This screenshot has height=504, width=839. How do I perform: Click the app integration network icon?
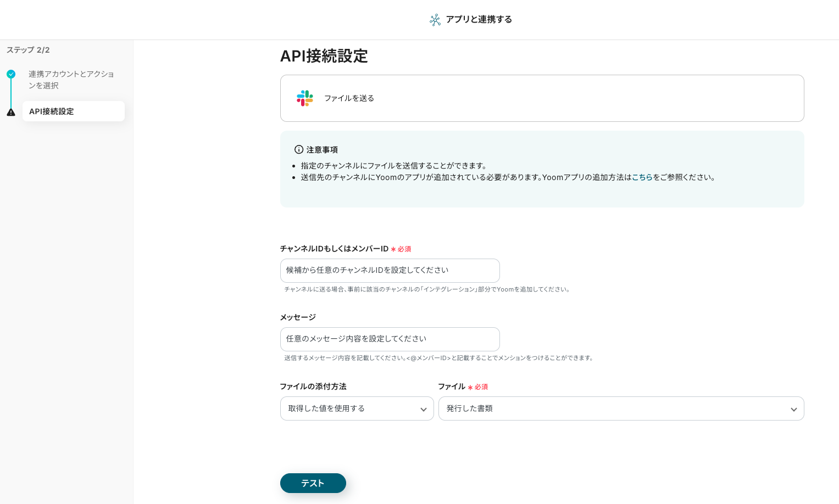coord(435,20)
